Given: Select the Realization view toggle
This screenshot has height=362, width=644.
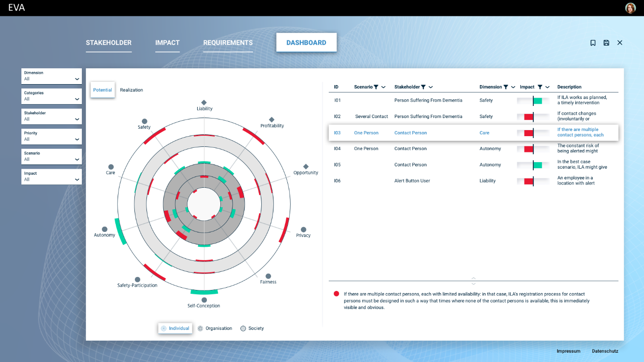Looking at the screenshot, I should coord(132,90).
